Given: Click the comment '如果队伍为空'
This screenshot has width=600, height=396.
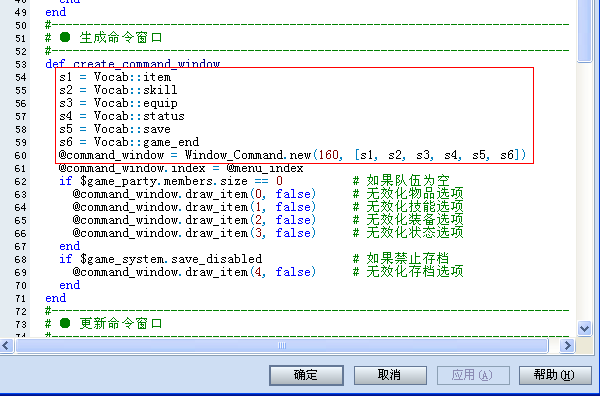Looking at the screenshot, I should tap(408, 181).
